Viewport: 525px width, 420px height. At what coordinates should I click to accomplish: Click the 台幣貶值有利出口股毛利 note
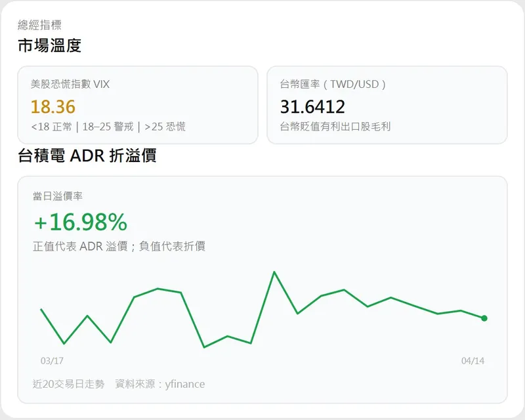click(x=335, y=127)
